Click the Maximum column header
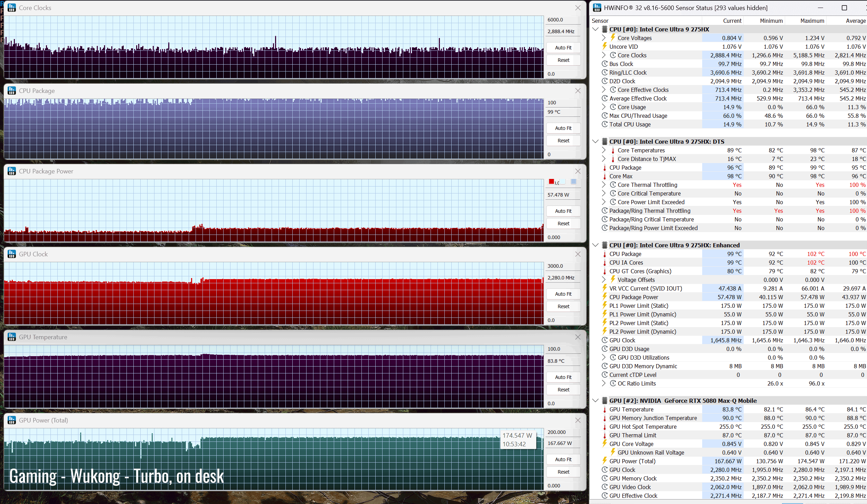 (805, 21)
